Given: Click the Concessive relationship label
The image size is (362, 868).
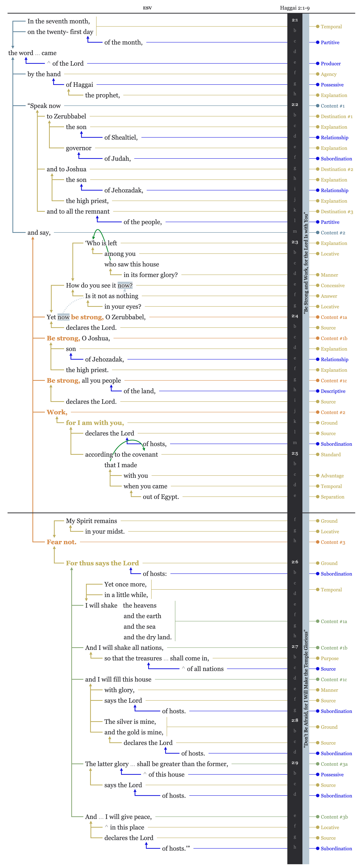Looking at the screenshot, I should coord(332,285).
